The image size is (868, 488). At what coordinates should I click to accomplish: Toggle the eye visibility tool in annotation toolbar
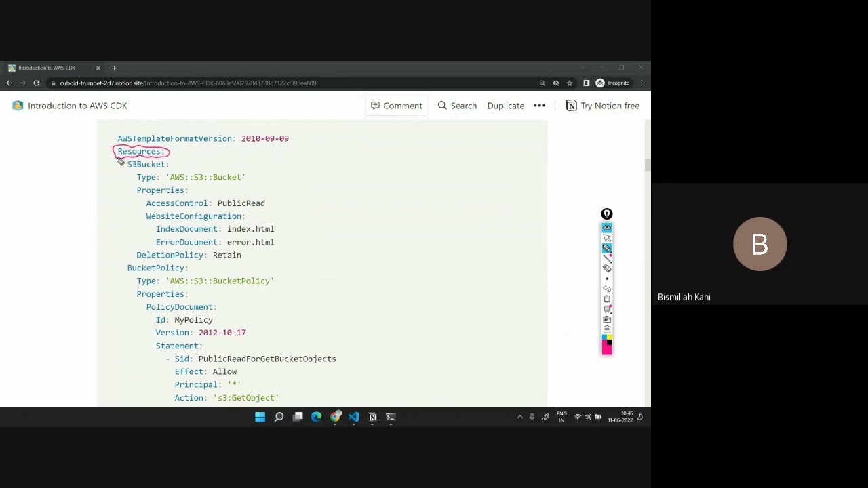coord(607,228)
